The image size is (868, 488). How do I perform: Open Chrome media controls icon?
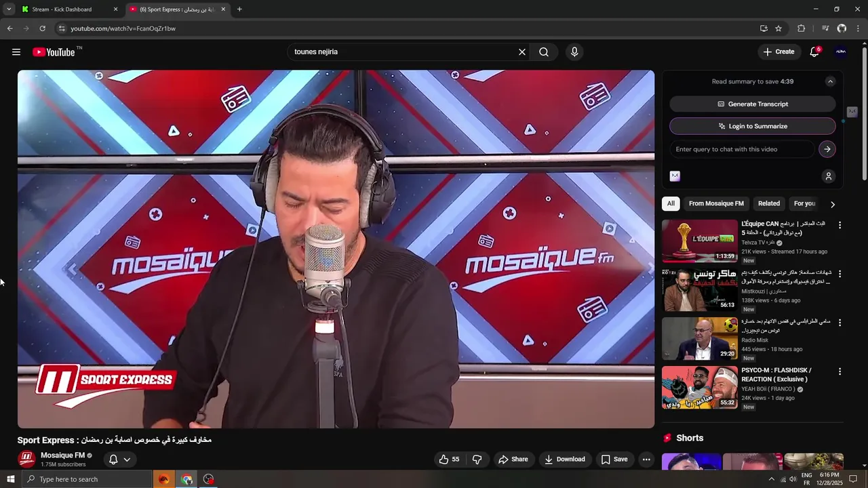pos(825,28)
